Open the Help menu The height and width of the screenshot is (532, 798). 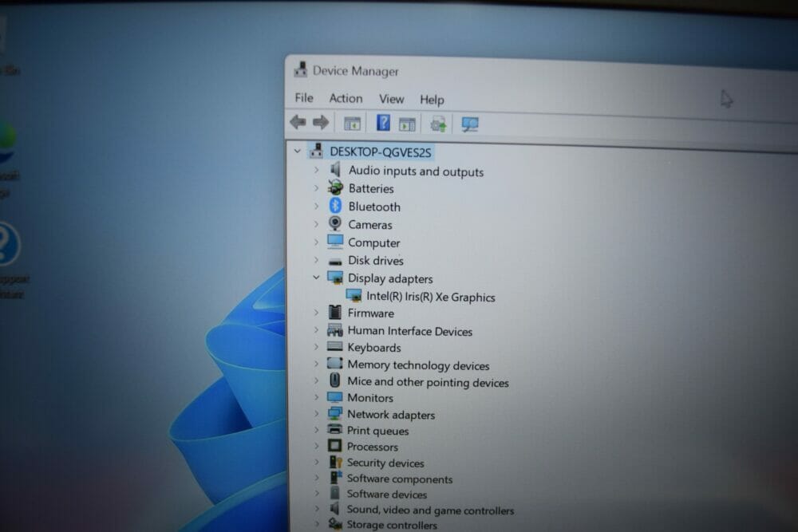point(432,99)
